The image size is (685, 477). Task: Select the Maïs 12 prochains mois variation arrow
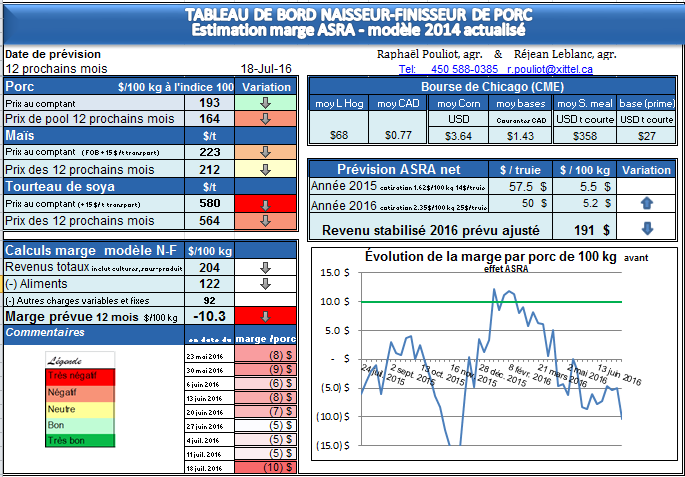click(x=266, y=169)
